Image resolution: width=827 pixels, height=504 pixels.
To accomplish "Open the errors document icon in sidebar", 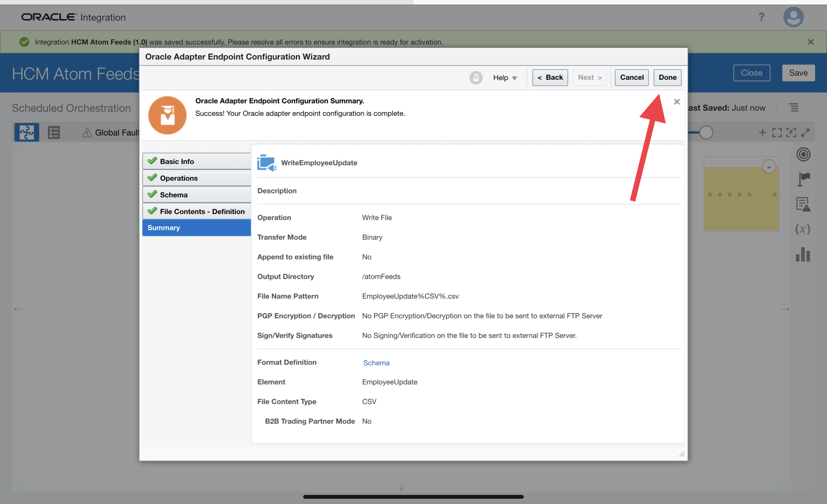I will click(802, 204).
